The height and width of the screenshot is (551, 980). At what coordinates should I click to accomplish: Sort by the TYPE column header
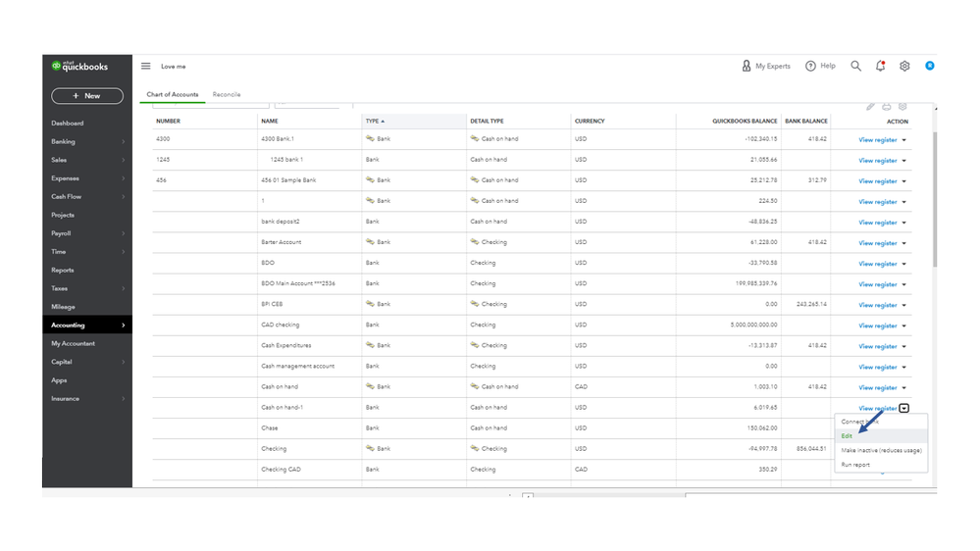pos(373,122)
